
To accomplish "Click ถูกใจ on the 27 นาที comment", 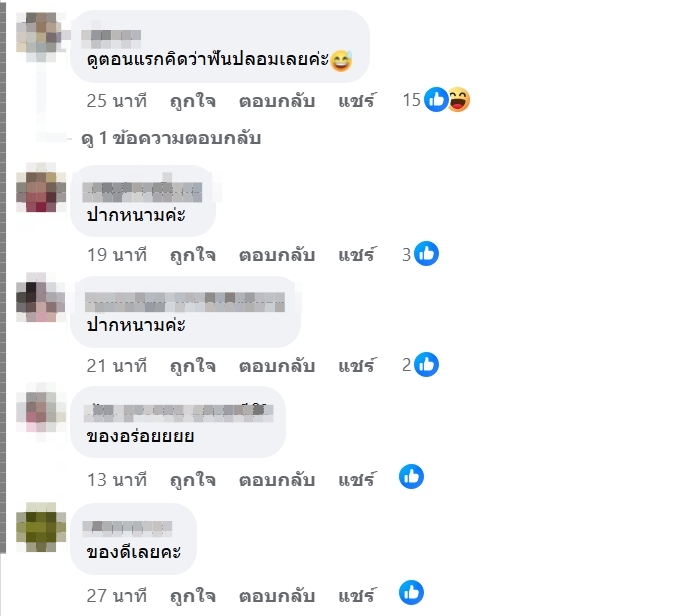I will [193, 596].
